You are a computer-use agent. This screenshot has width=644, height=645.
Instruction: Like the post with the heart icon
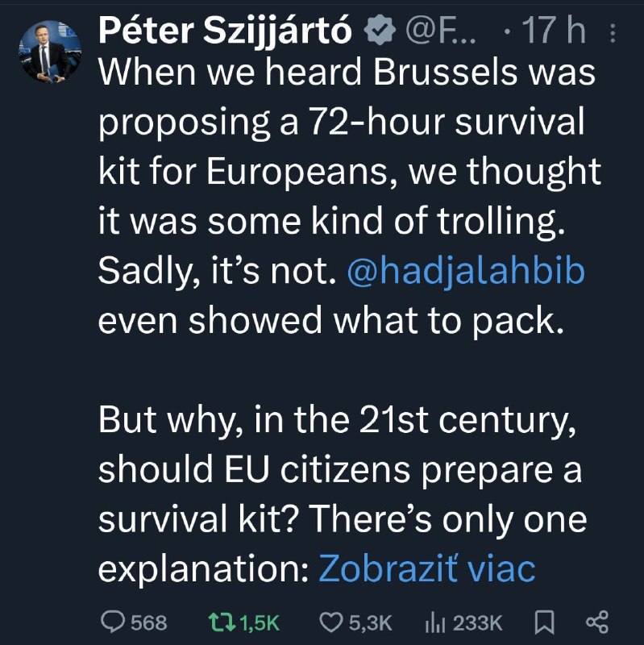point(331,622)
